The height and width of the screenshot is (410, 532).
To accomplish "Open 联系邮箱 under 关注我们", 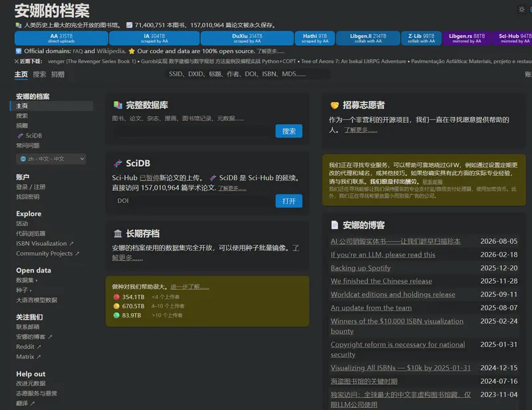I will point(28,327).
